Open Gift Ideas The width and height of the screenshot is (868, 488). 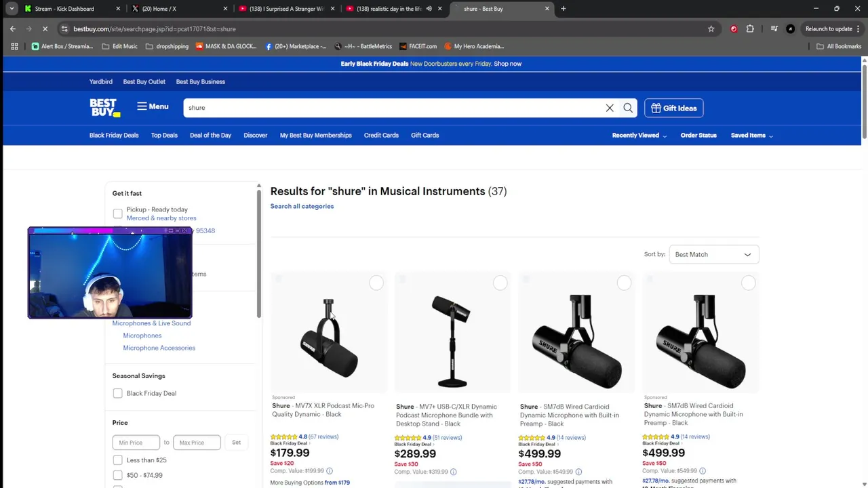pos(673,108)
